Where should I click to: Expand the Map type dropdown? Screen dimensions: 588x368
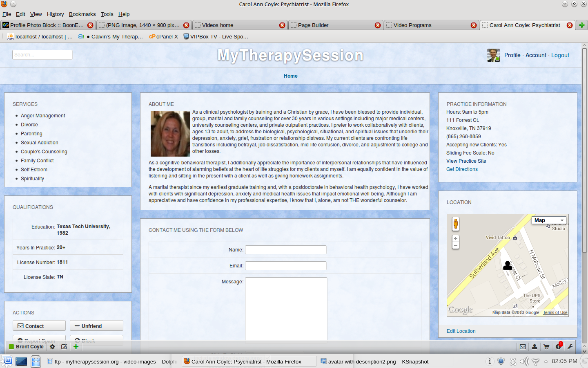(x=549, y=220)
